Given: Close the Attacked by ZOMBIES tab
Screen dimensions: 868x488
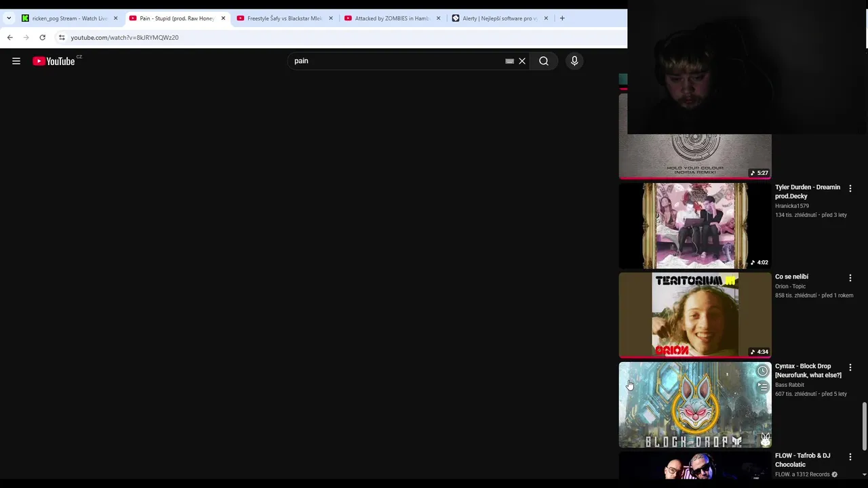Looking at the screenshot, I should coord(438,18).
